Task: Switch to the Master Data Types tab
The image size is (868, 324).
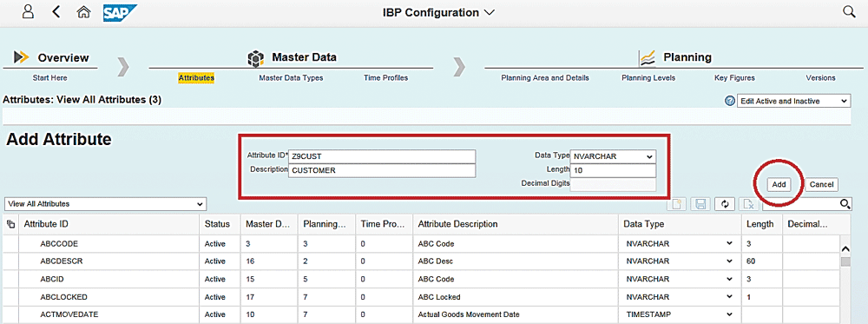Action: pyautogui.click(x=291, y=78)
